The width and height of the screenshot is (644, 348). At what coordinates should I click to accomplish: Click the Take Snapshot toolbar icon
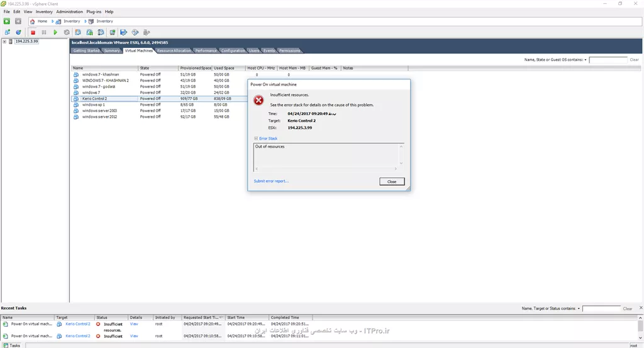[x=78, y=32]
